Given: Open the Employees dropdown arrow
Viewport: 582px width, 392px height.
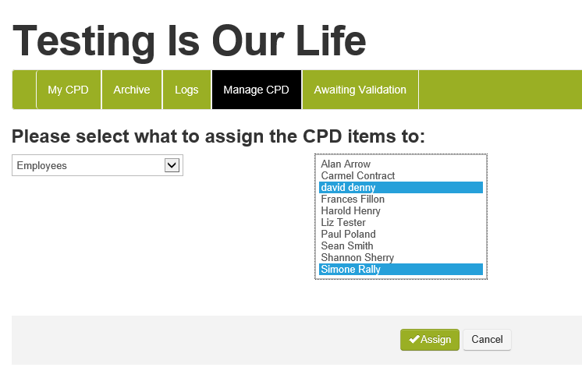Looking at the screenshot, I should click(x=172, y=165).
